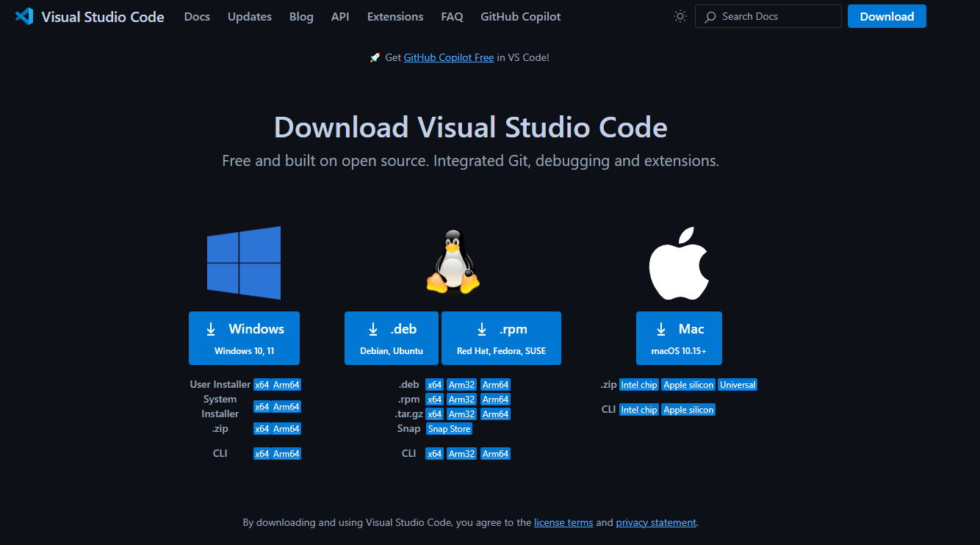Follow the GitHub Copilot Free link
This screenshot has width=980, height=545.
pyautogui.click(x=449, y=57)
